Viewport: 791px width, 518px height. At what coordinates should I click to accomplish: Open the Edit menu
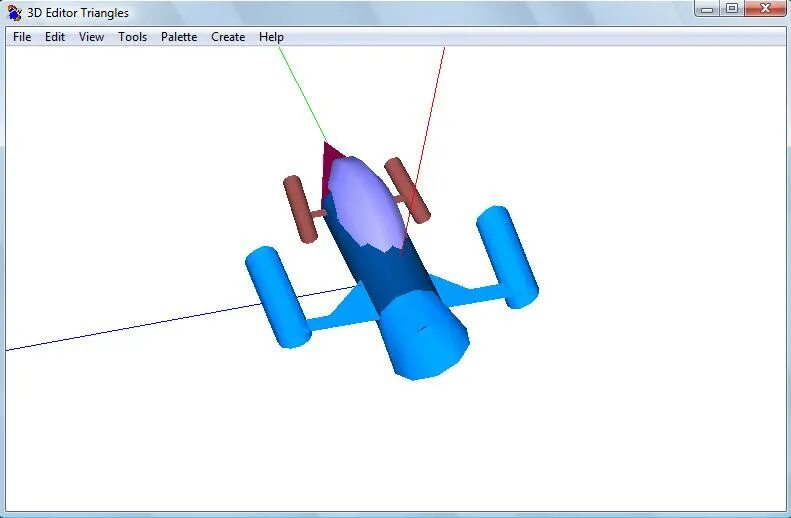coord(55,37)
